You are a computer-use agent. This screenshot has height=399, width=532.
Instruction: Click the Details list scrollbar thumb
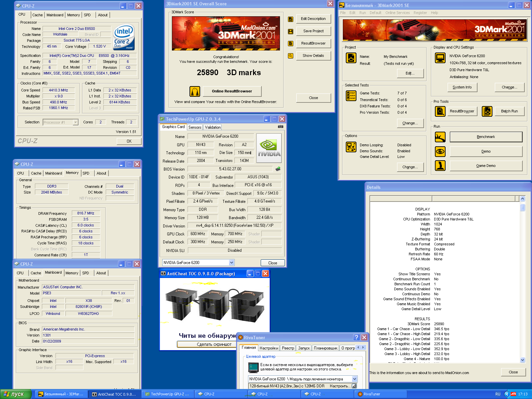tap(522, 207)
